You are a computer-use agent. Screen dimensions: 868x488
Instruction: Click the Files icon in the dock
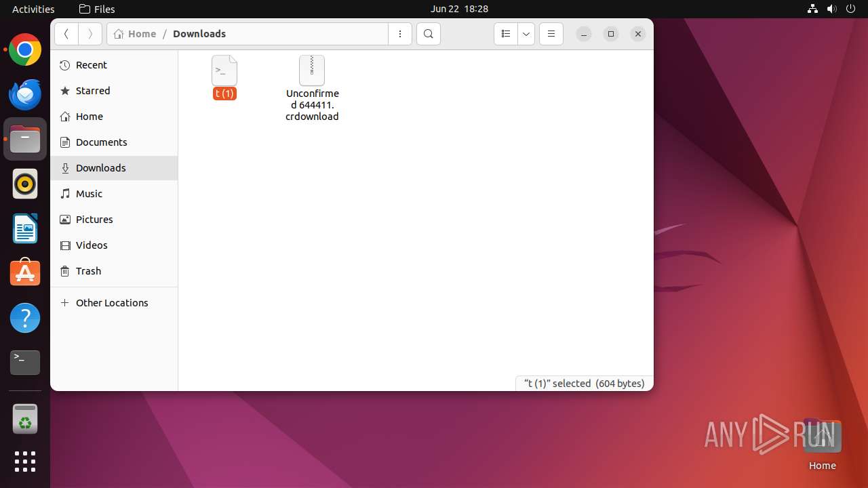coord(25,139)
